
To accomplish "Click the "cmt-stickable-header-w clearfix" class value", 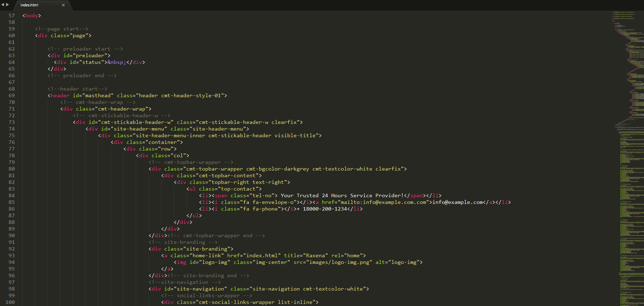I will coord(249,122).
